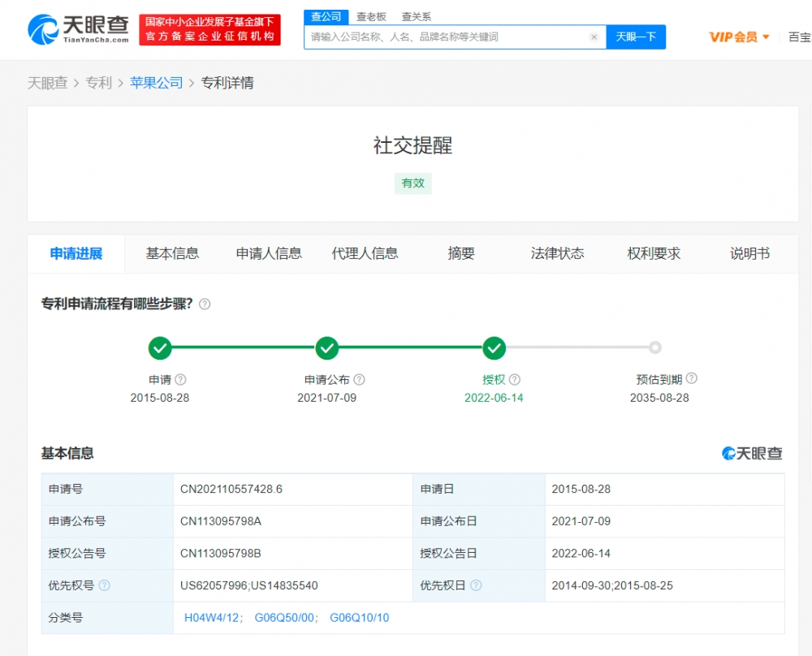Screen dimensions: 812x656
Task: Click the 天眼一下 search button
Action: tap(636, 37)
